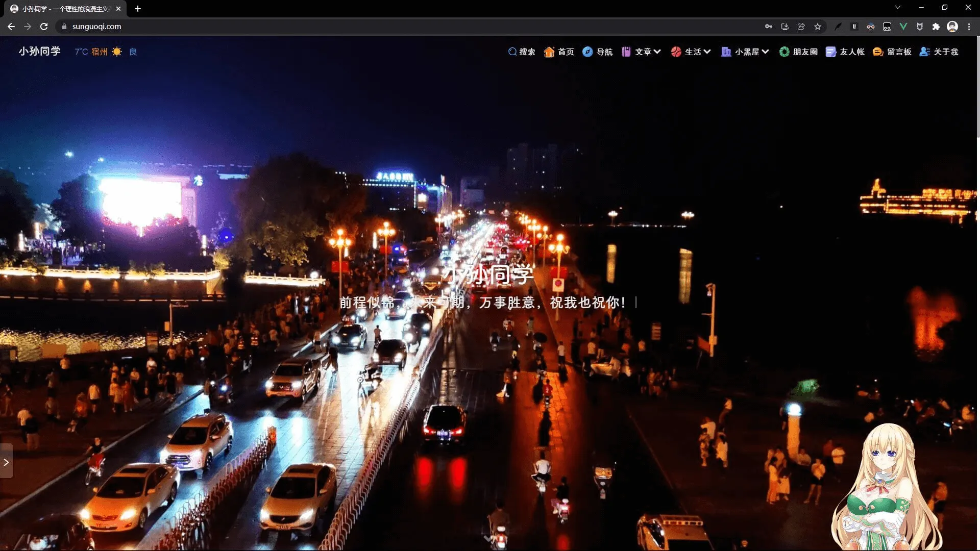Screen dimensions: 980x551
Task: Open the Vue devtools extension icon
Action: point(903,27)
